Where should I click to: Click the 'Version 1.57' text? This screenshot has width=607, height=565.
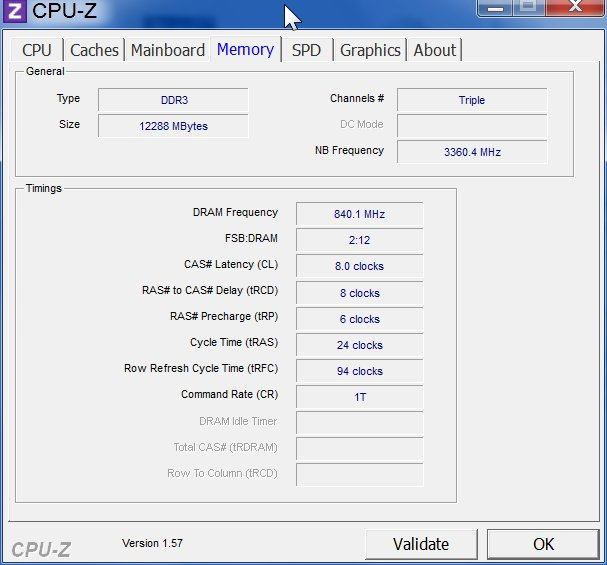click(x=152, y=543)
